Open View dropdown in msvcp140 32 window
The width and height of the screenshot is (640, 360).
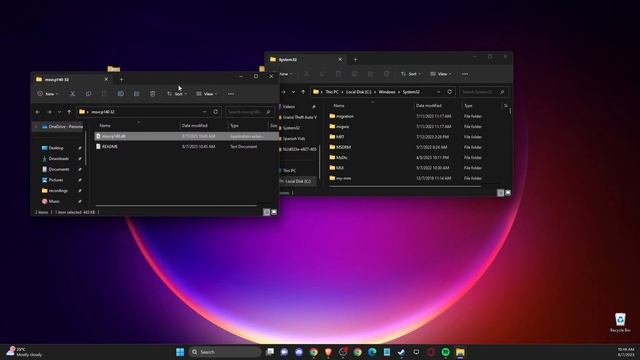[x=207, y=94]
